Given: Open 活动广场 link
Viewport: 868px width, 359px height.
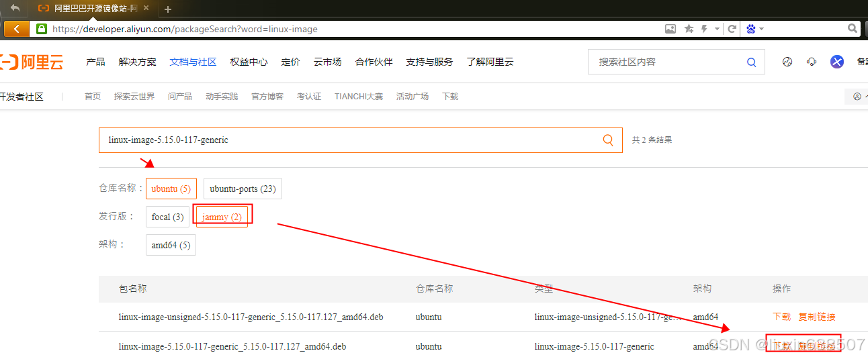Looking at the screenshot, I should pyautogui.click(x=413, y=97).
